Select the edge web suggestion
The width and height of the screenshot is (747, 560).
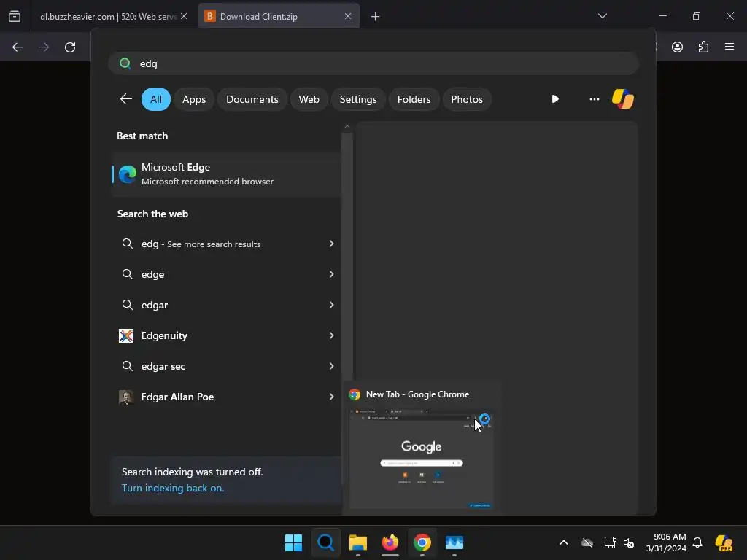tap(227, 274)
